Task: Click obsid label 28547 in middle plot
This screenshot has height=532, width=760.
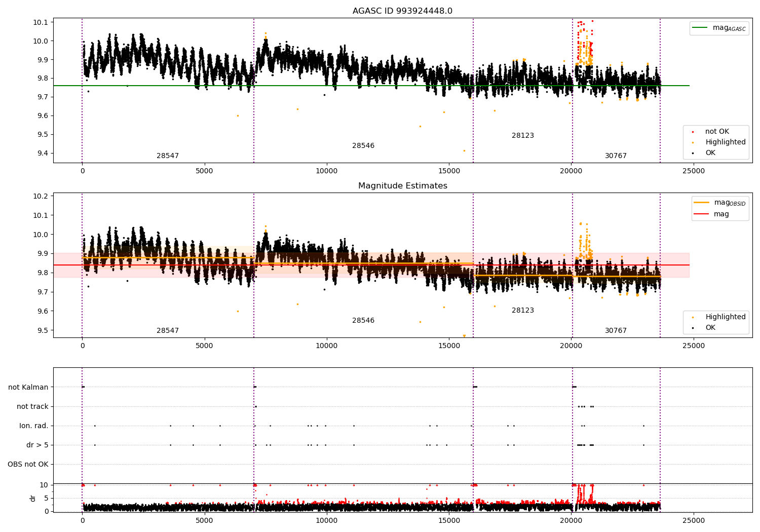Action: 167,331
